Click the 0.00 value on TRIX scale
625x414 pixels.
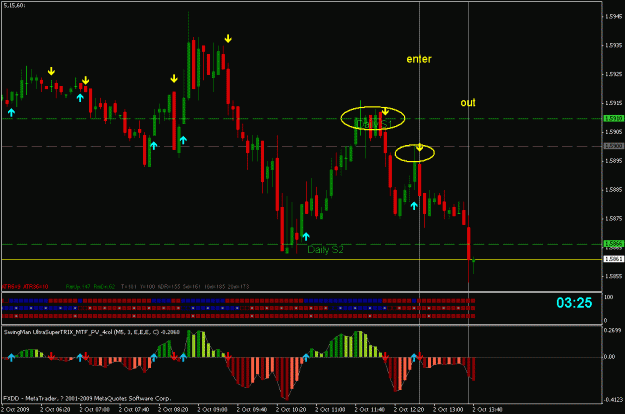pos(610,357)
